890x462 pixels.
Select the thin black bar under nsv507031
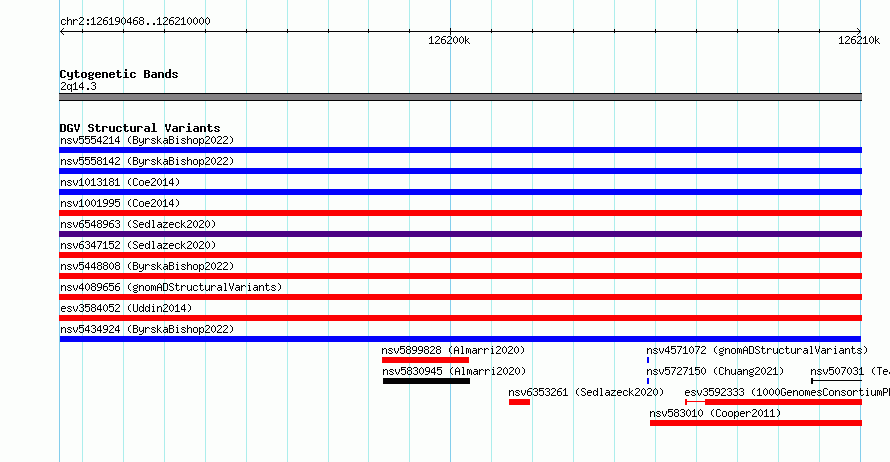click(x=837, y=381)
